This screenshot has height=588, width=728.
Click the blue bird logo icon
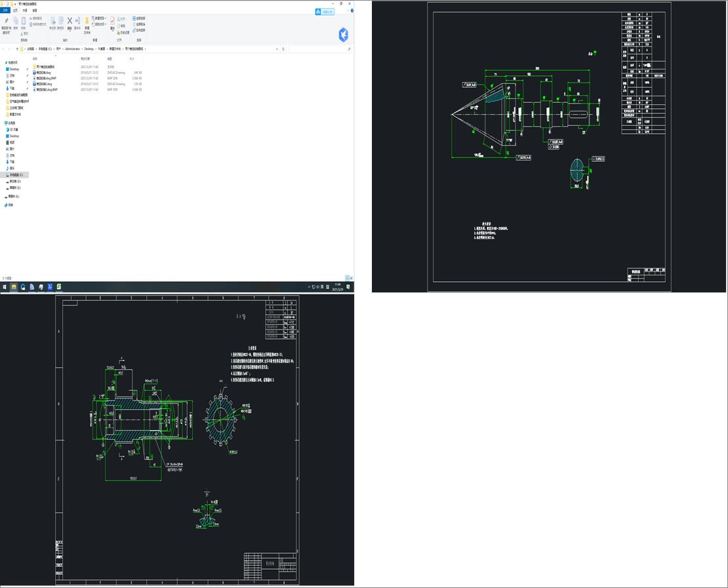(x=343, y=35)
